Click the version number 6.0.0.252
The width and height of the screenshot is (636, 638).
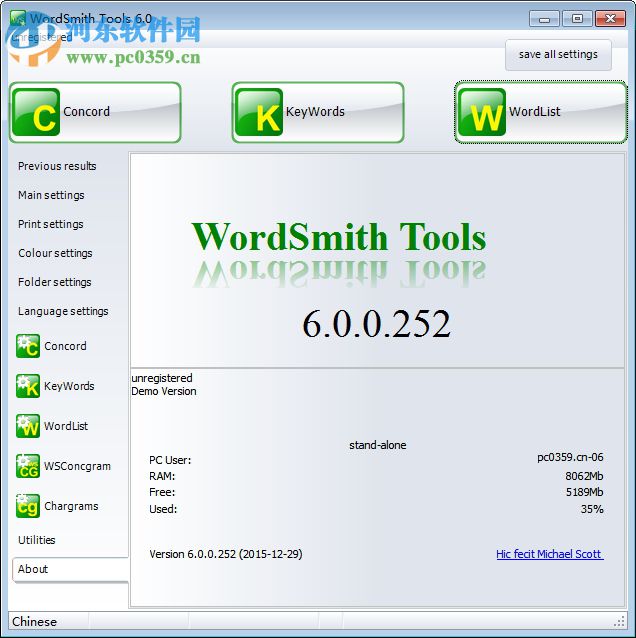coord(376,324)
